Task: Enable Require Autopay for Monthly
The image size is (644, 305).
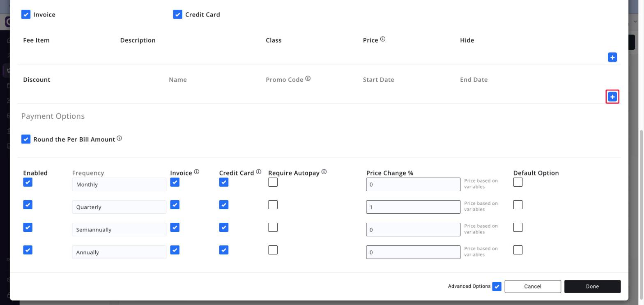Action: pos(273,182)
